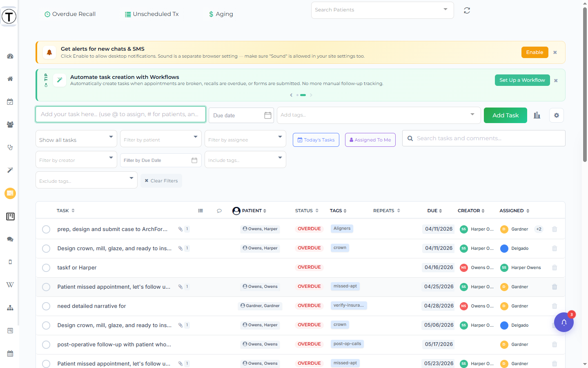
Task: Click Clear Filters button
Action: click(x=161, y=181)
